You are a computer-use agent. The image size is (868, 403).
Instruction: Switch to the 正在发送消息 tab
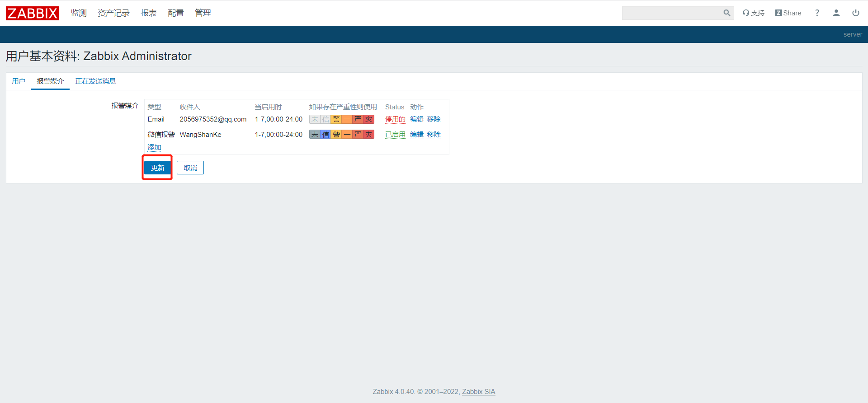pos(95,81)
